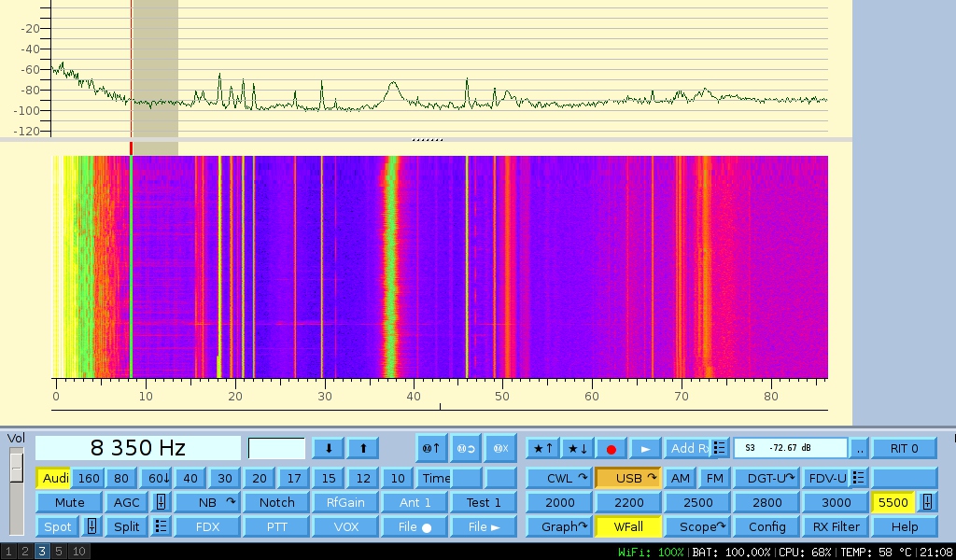Select the 80 meter band
This screenshot has width=956, height=560.
(x=121, y=478)
